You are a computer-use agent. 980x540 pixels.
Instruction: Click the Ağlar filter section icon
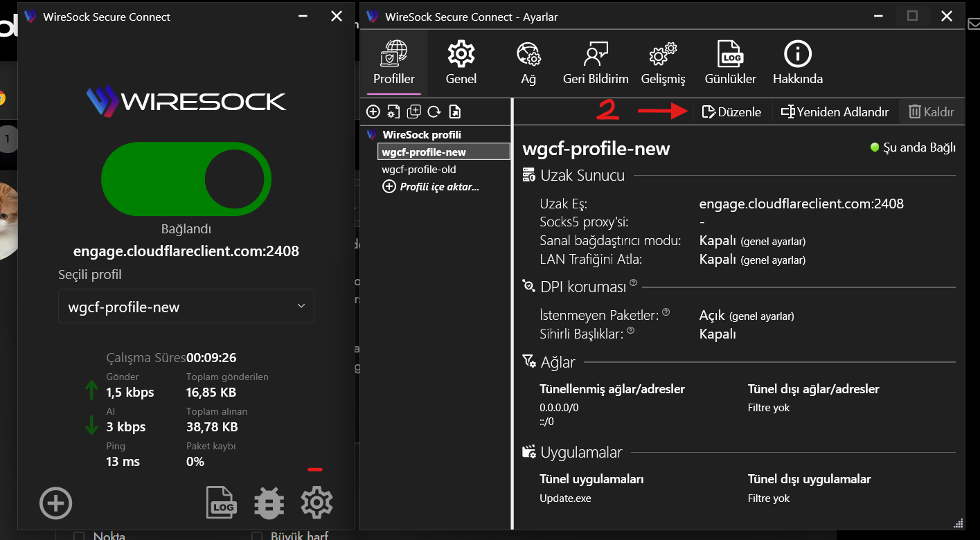(x=528, y=361)
